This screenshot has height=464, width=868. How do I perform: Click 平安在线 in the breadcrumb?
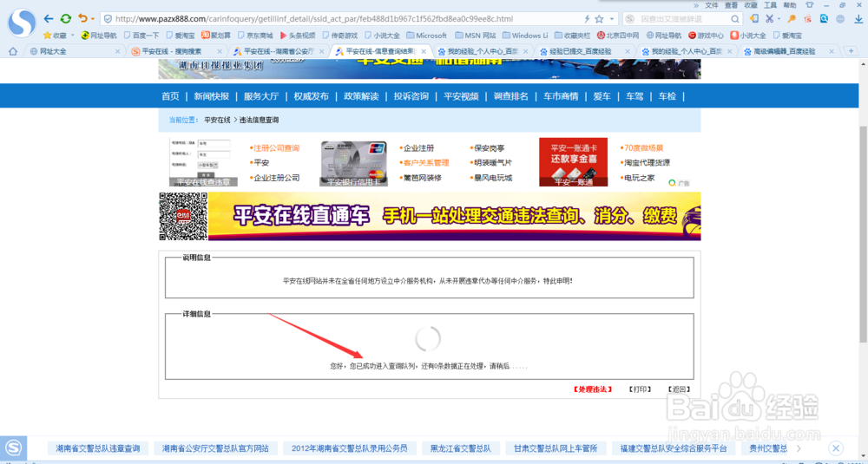coord(217,120)
